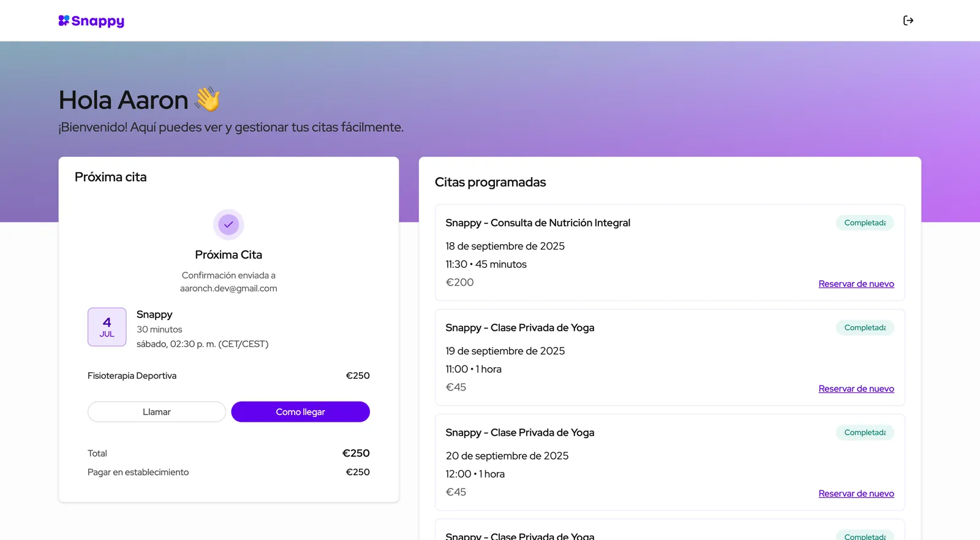This screenshot has width=980, height=540.
Task: Select the aaronch.dev@gmail.com email text
Action: point(228,288)
